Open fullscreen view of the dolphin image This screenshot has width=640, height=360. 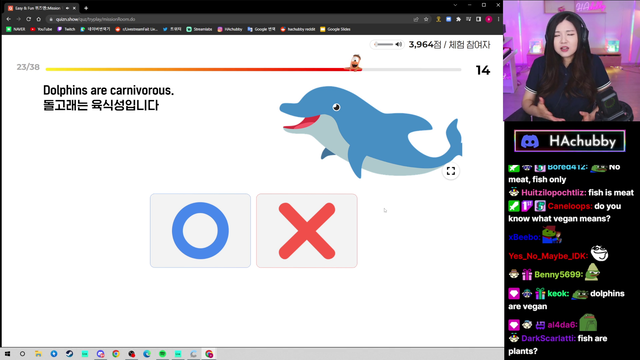click(451, 171)
